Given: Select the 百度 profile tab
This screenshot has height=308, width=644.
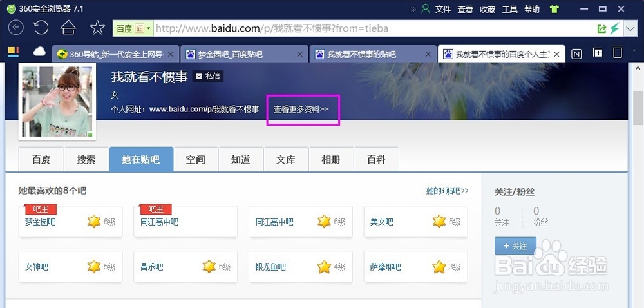Looking at the screenshot, I should click(x=41, y=159).
